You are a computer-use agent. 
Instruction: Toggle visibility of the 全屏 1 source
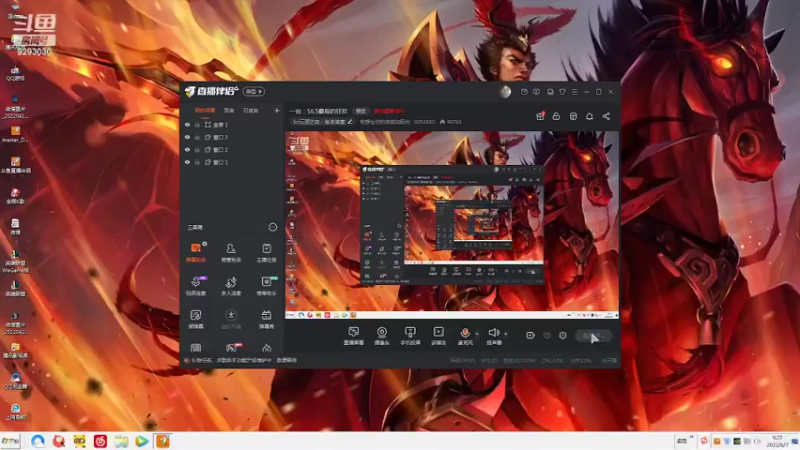[187, 124]
